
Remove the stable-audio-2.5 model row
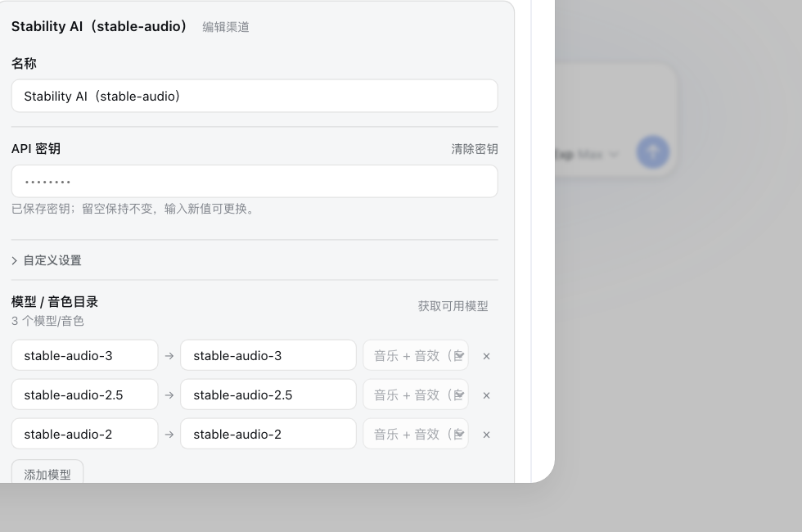coord(486,395)
